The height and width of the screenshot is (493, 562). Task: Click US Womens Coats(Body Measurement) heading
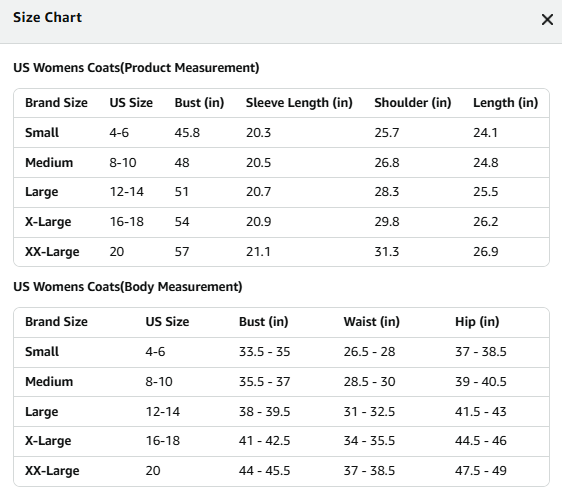click(128, 286)
